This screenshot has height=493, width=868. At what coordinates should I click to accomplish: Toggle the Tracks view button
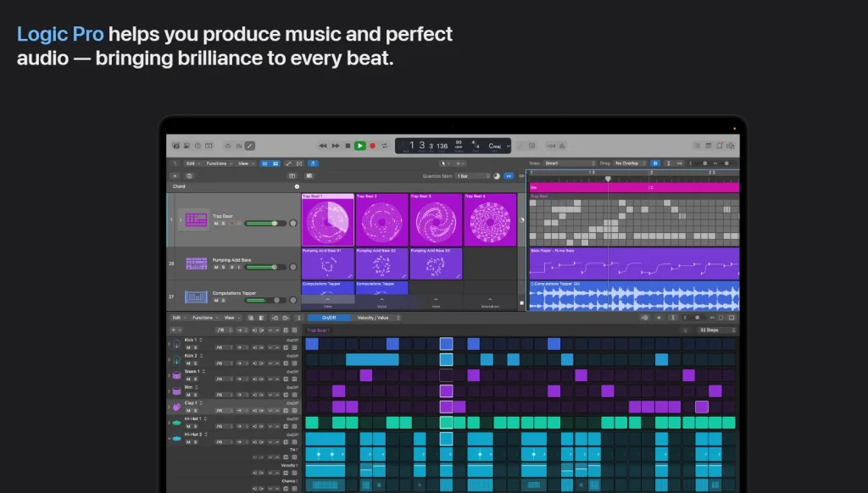[275, 163]
